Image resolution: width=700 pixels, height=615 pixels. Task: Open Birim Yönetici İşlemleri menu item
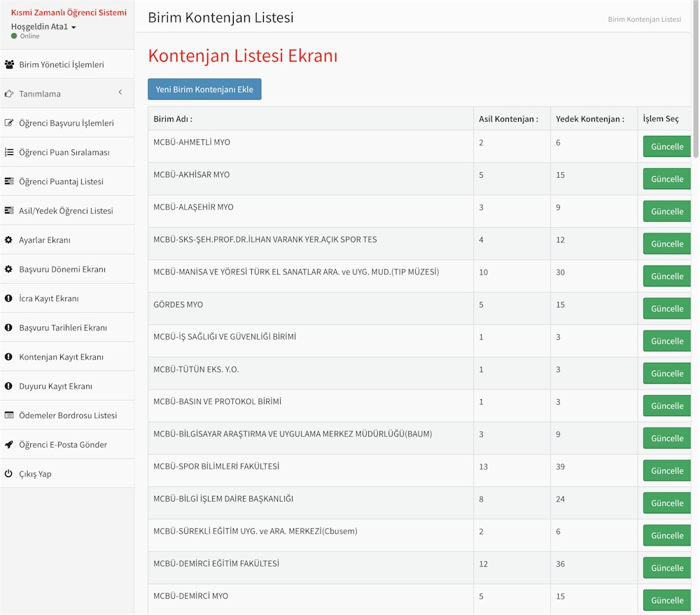pyautogui.click(x=67, y=64)
